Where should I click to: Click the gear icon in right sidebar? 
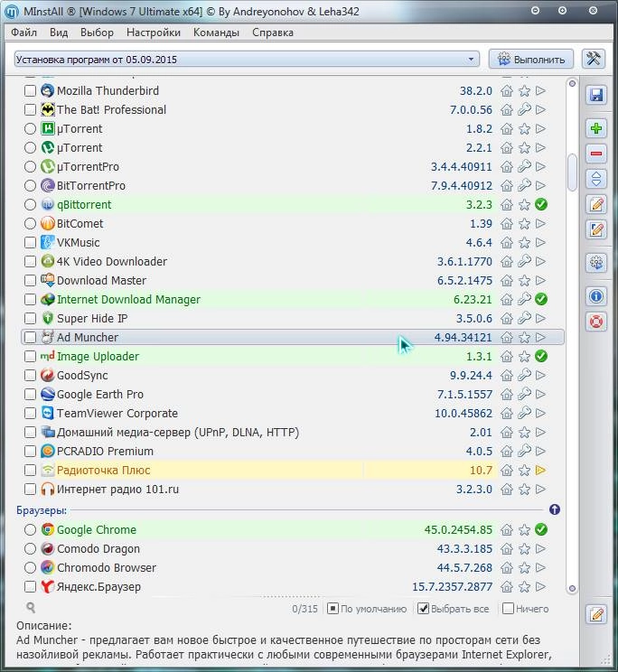click(596, 263)
